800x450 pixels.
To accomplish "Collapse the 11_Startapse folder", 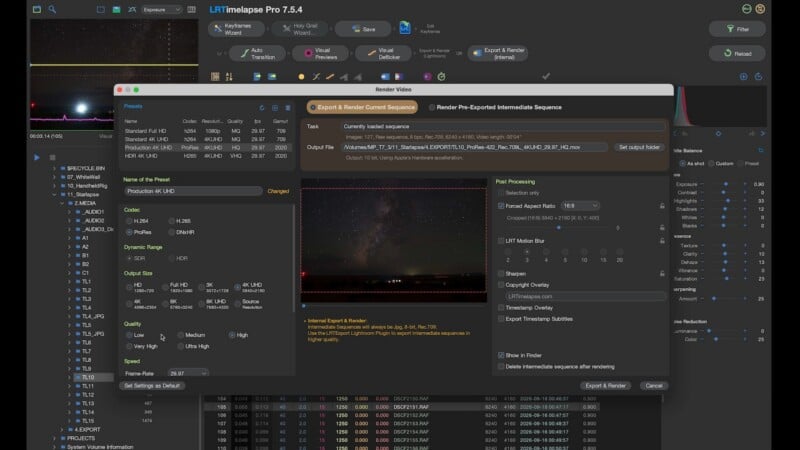I will (55, 194).
